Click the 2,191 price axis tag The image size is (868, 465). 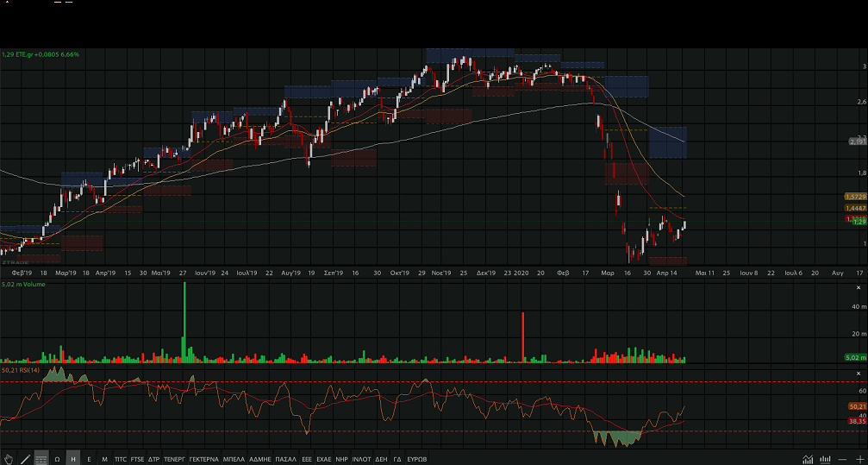(857, 141)
